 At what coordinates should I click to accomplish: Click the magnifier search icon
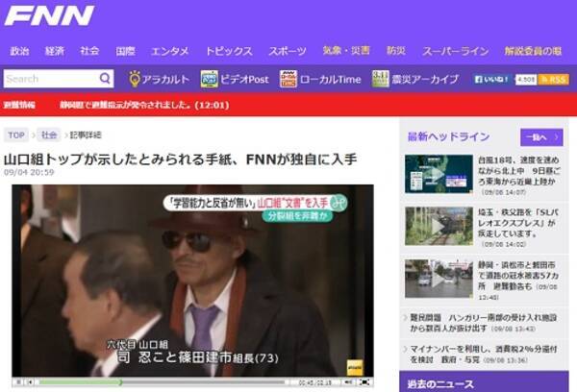[x=105, y=79]
